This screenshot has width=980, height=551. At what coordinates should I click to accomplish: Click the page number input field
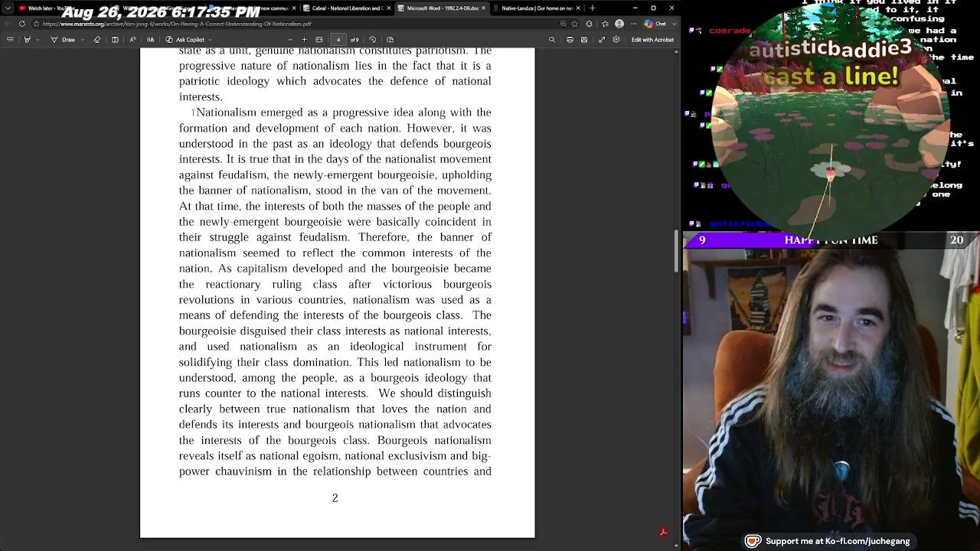[x=338, y=40]
